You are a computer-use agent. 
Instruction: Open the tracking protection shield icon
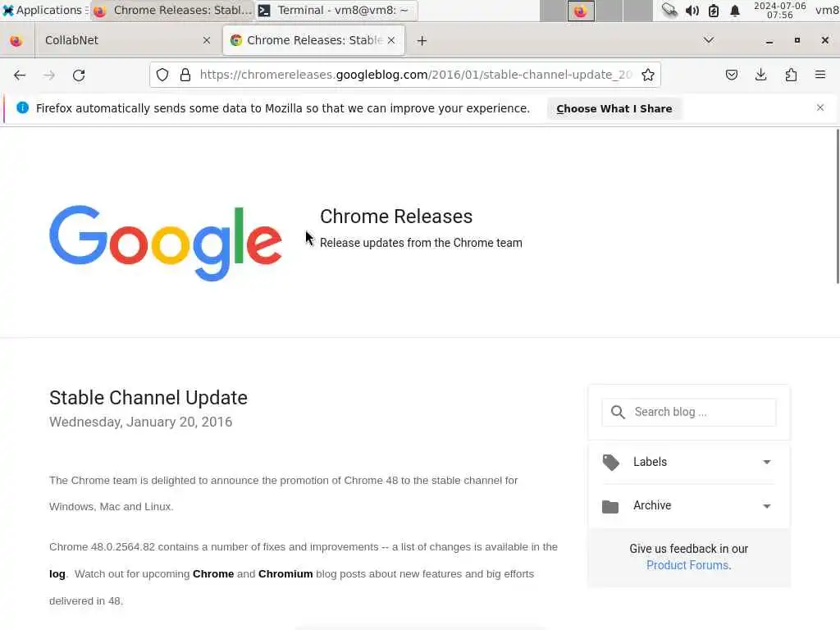[162, 75]
